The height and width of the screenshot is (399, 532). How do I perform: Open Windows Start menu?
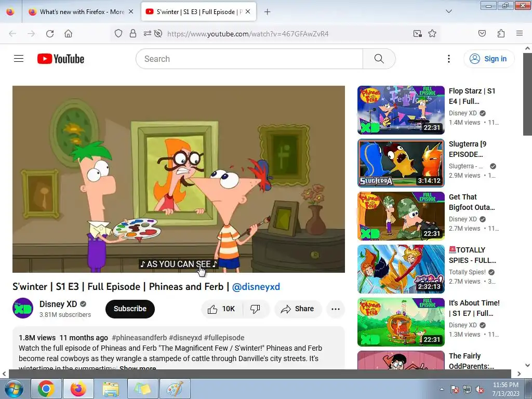pyautogui.click(x=14, y=389)
